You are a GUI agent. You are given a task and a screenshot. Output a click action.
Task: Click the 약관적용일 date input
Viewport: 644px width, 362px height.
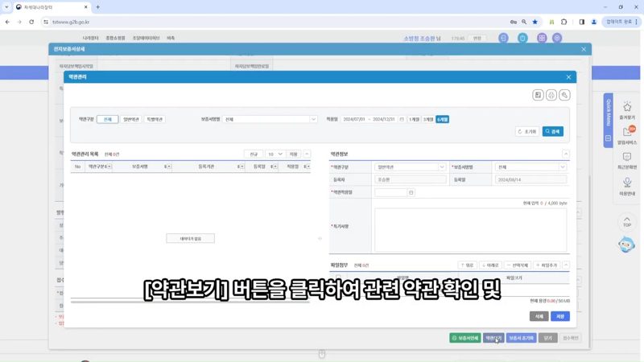(x=390, y=192)
